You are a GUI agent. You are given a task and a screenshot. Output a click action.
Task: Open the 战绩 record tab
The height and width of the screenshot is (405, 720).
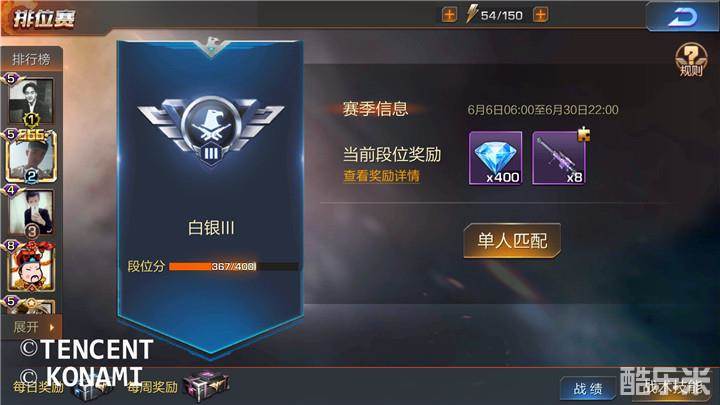588,389
